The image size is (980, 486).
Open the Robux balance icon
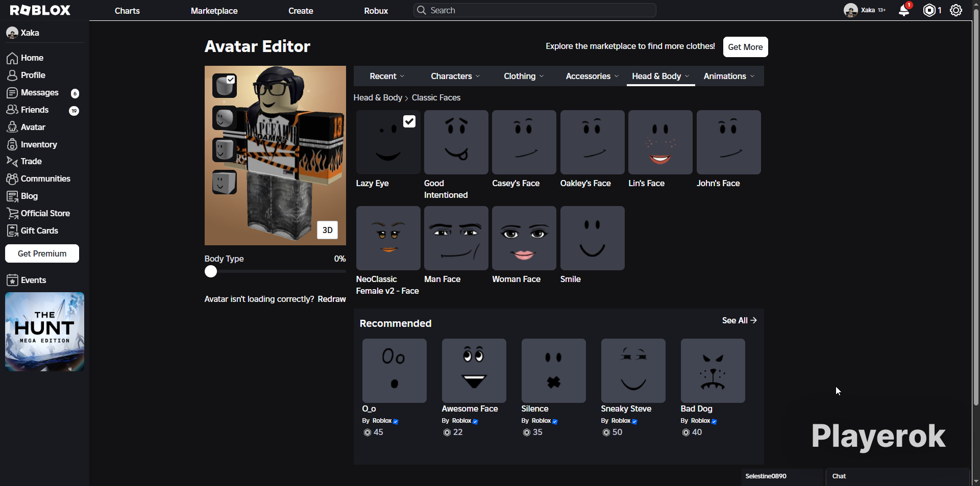(929, 10)
